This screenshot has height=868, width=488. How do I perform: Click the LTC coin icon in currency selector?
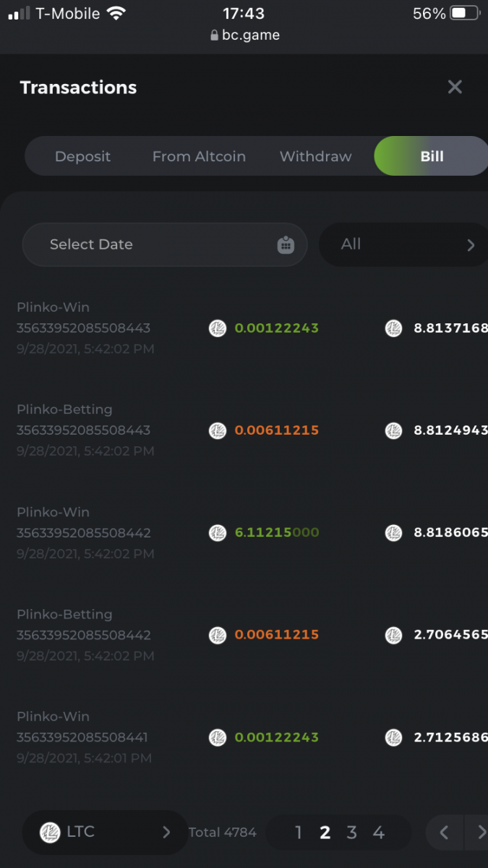(50, 833)
